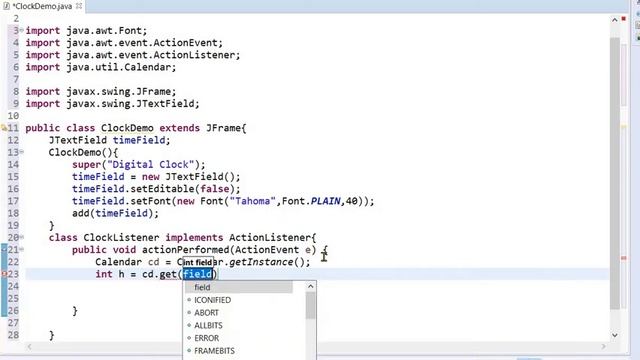Viewport: 640px width, 360px height.
Task: Click the warning marker on line 11
Action: [x=4, y=128]
